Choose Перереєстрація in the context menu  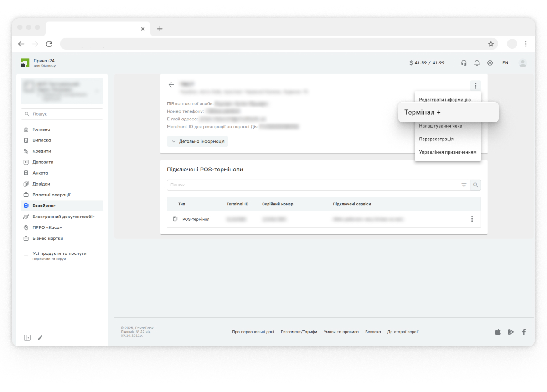pos(436,139)
